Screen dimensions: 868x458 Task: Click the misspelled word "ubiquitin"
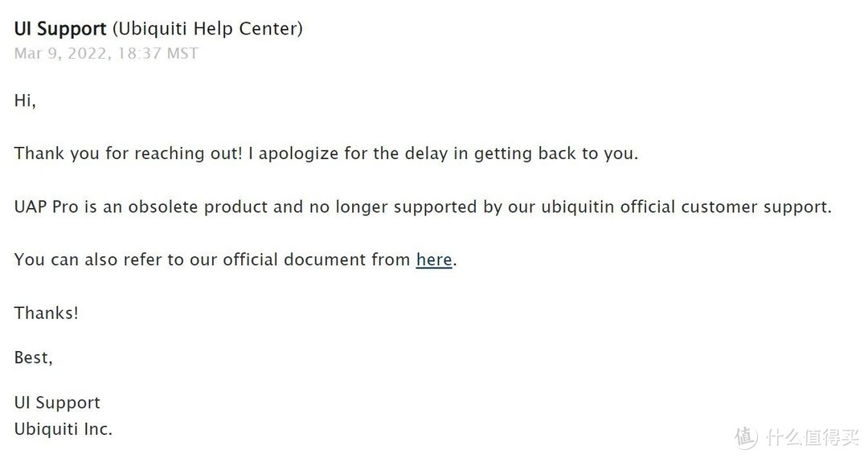(578, 207)
